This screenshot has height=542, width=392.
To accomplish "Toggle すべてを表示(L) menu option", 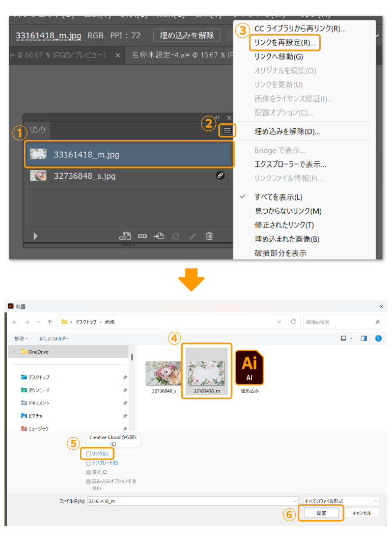I will (278, 197).
